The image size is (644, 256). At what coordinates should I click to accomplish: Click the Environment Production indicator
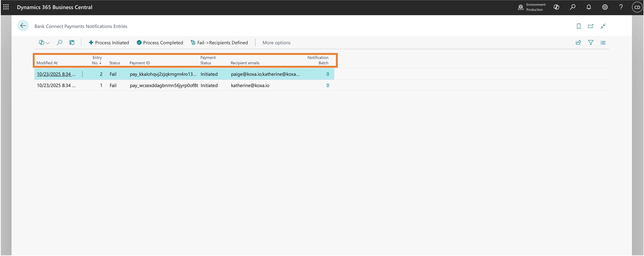point(532,7)
